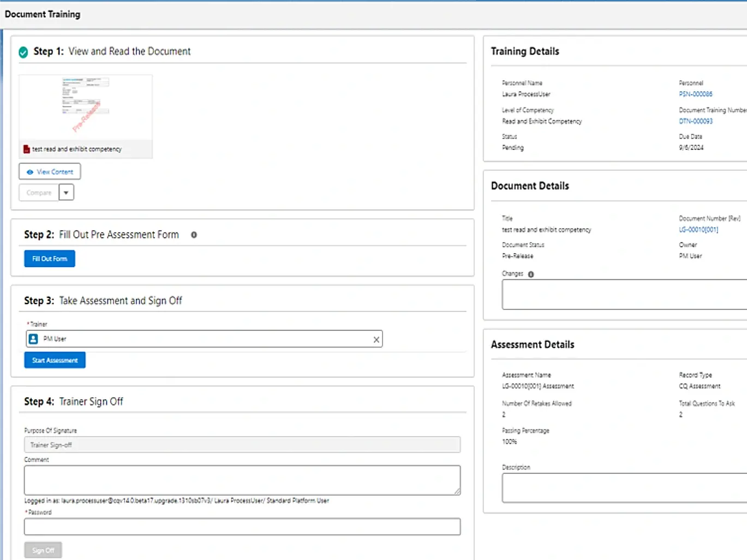Image resolution: width=747 pixels, height=560 pixels.
Task: Click the info icon beside Step 2 heading
Action: [x=194, y=235]
